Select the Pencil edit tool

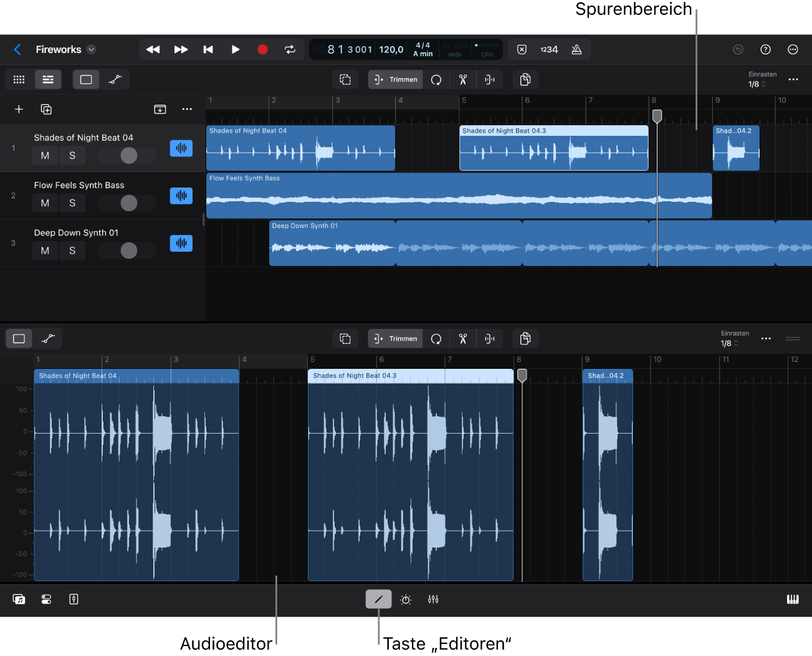tap(378, 599)
